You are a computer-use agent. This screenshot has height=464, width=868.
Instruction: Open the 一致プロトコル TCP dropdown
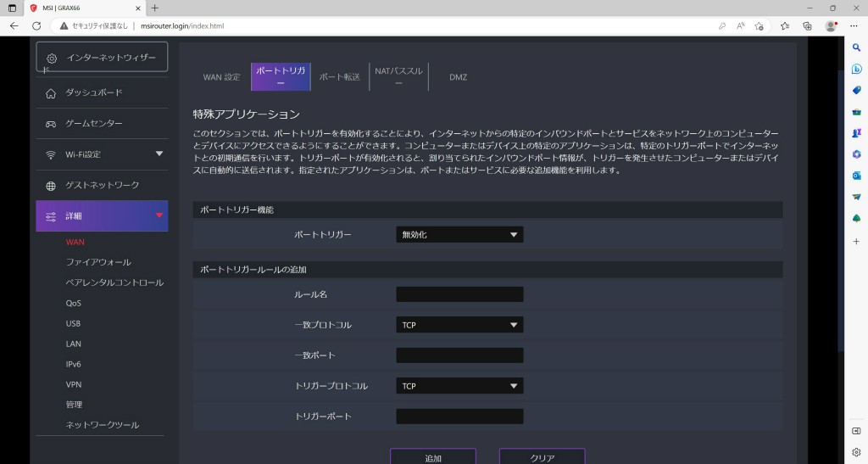coord(459,325)
